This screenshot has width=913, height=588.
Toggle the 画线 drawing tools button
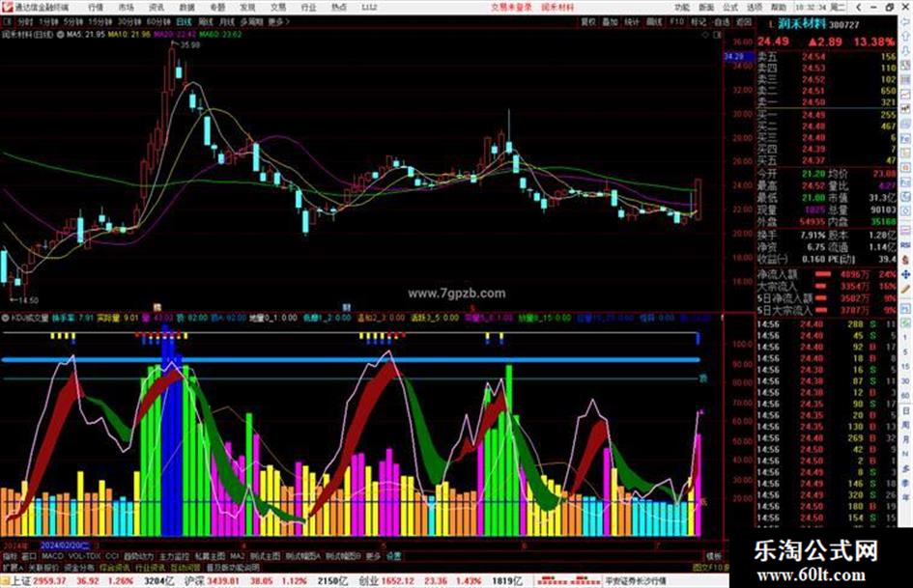[654, 21]
